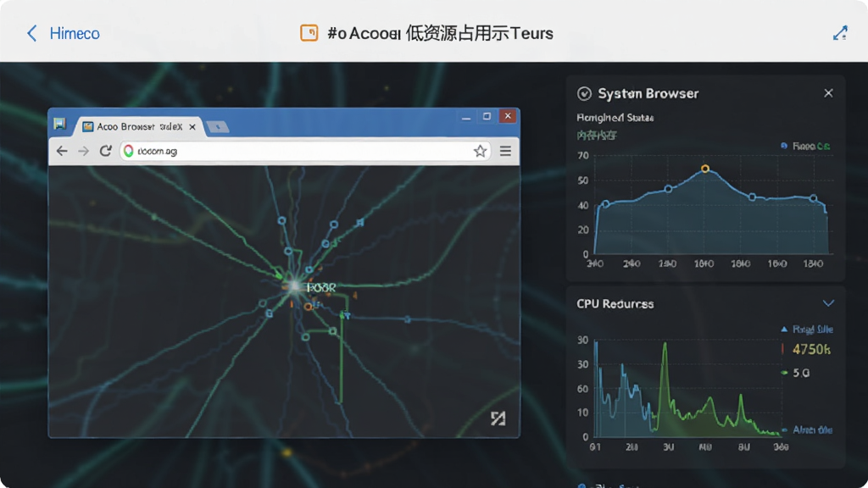Click the Himeco back link
868x488 pixels.
pos(75,33)
